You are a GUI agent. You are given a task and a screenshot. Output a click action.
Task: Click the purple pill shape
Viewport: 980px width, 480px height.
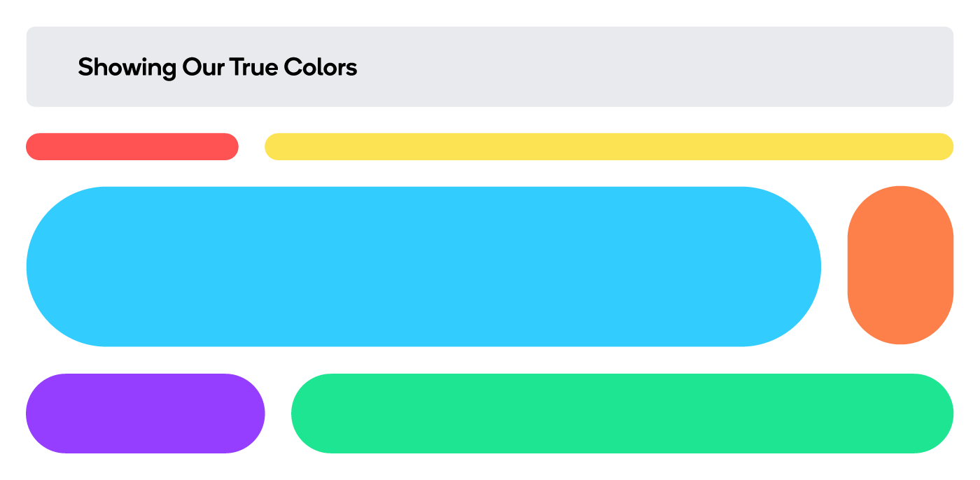point(146,414)
